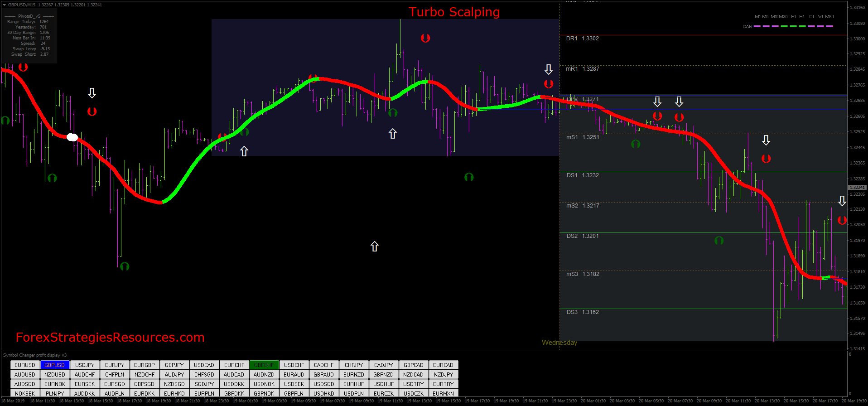Change to AUDUSD pair

[x=25, y=375]
